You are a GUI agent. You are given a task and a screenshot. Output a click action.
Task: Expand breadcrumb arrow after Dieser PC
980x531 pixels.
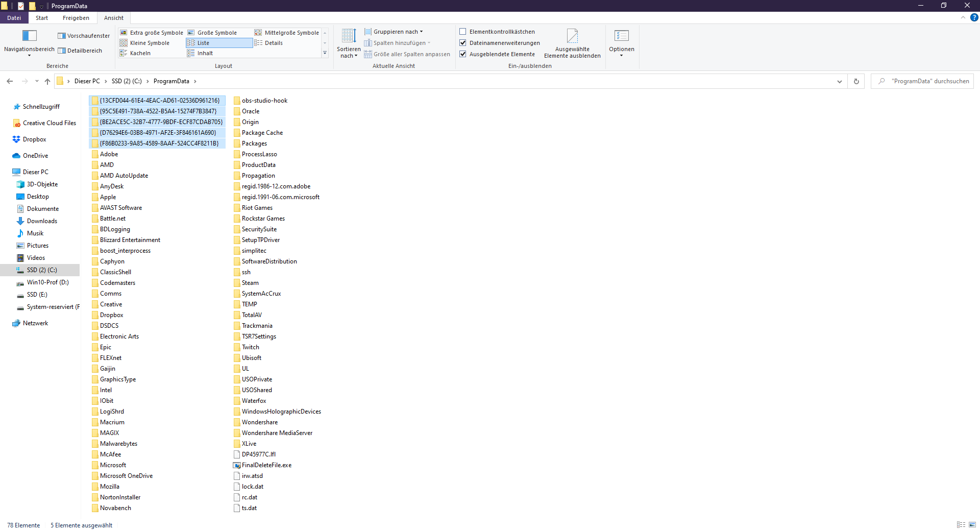[106, 81]
